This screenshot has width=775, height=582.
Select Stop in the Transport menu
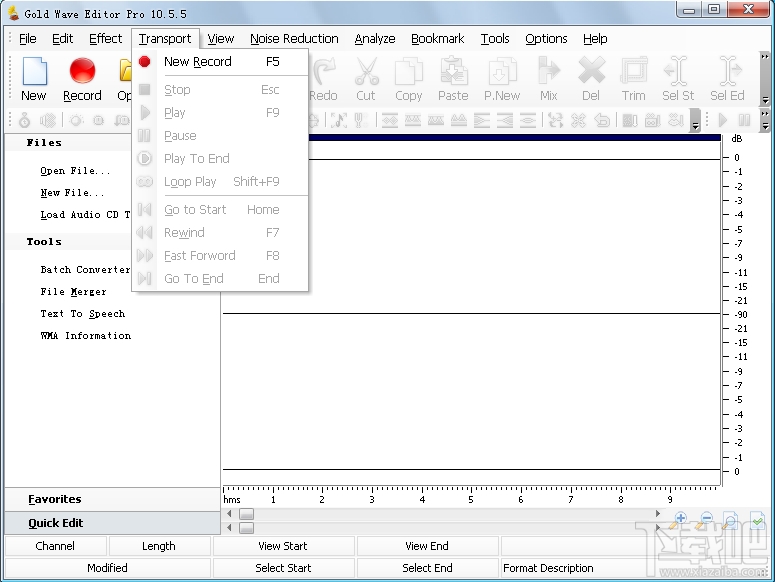pyautogui.click(x=220, y=89)
